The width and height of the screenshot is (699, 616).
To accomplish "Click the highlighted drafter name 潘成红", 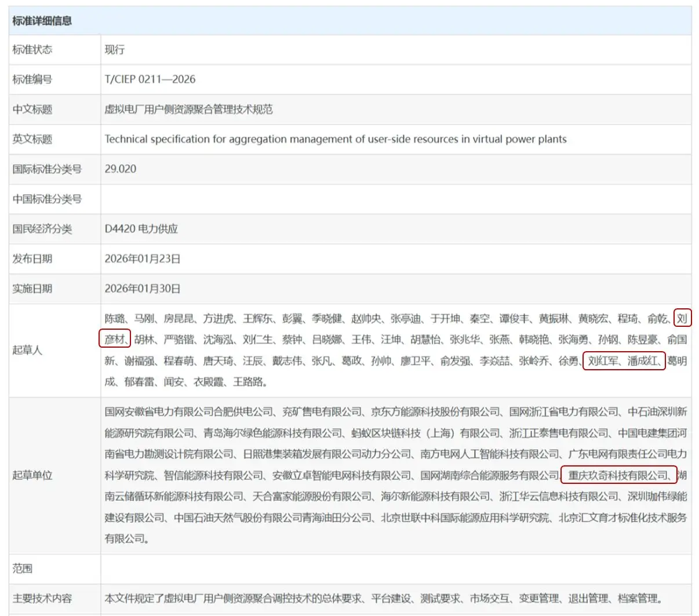I will (x=642, y=361).
